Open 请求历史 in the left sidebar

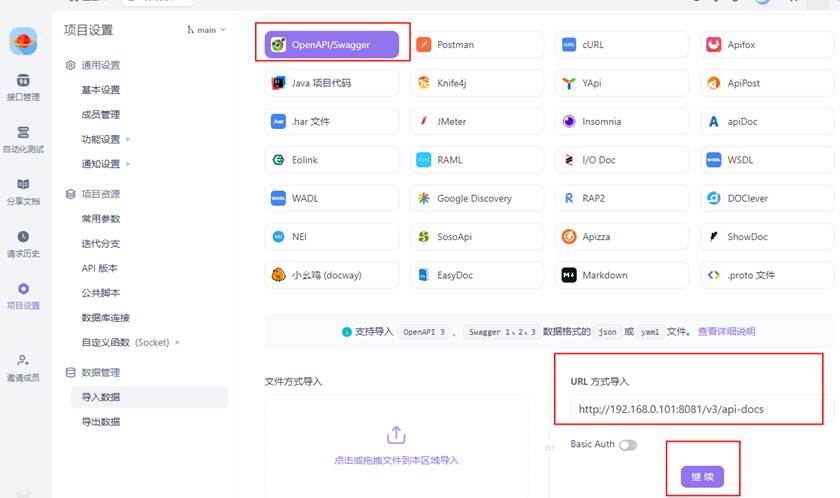tap(23, 244)
